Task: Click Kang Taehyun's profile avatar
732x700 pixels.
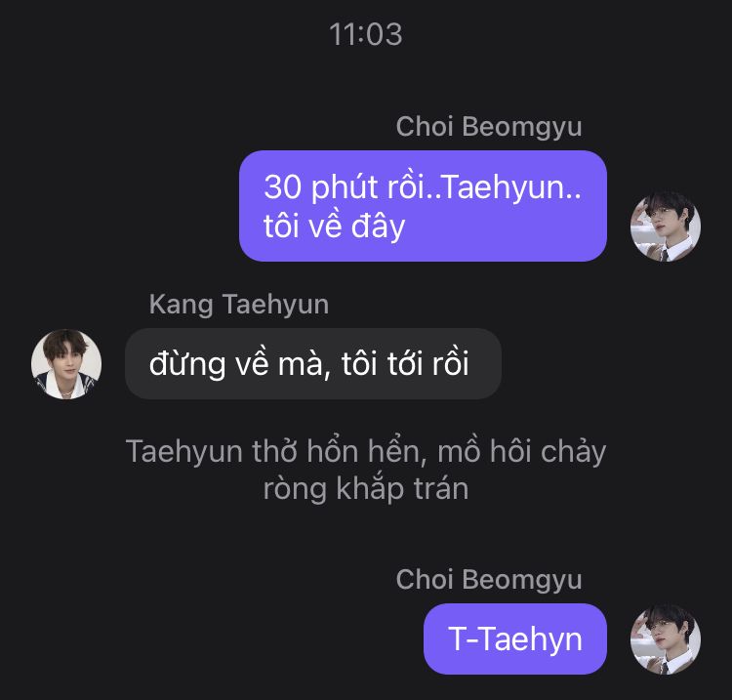Action: pyautogui.click(x=66, y=363)
